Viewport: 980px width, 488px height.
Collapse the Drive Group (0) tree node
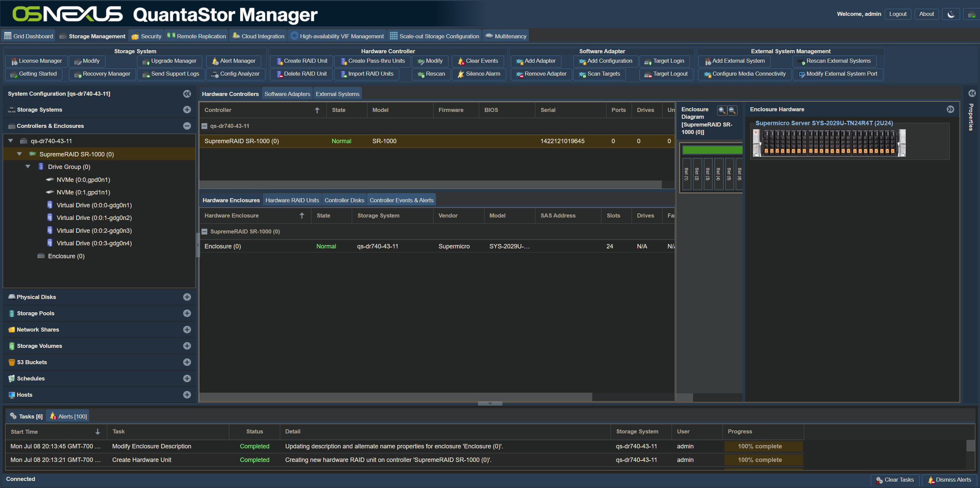[28, 167]
